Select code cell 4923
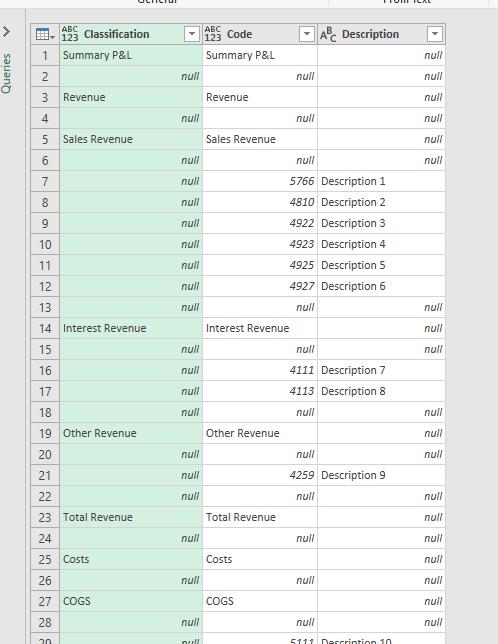The height and width of the screenshot is (644, 498). (x=260, y=244)
